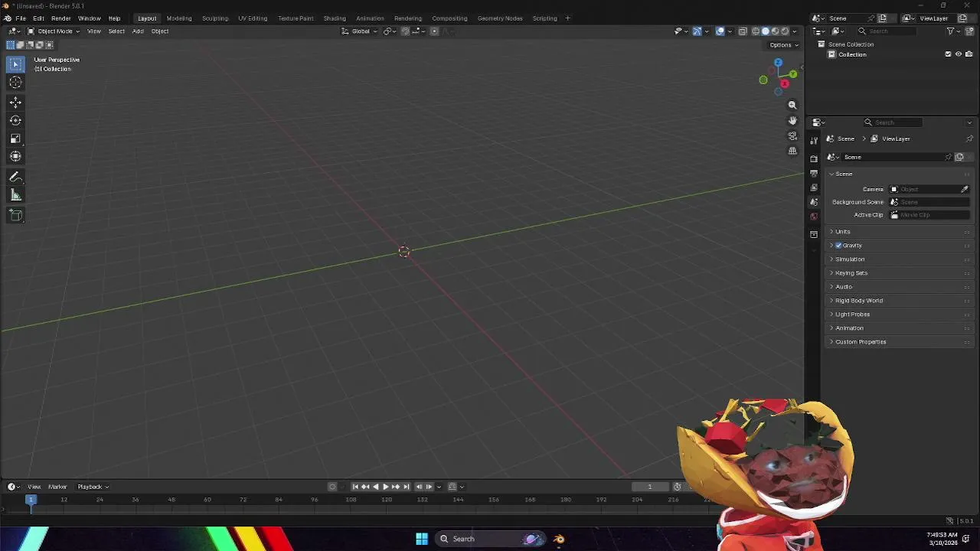Switch to the Geometry Nodes workspace tab
This screenshot has height=551, width=980.
click(500, 18)
